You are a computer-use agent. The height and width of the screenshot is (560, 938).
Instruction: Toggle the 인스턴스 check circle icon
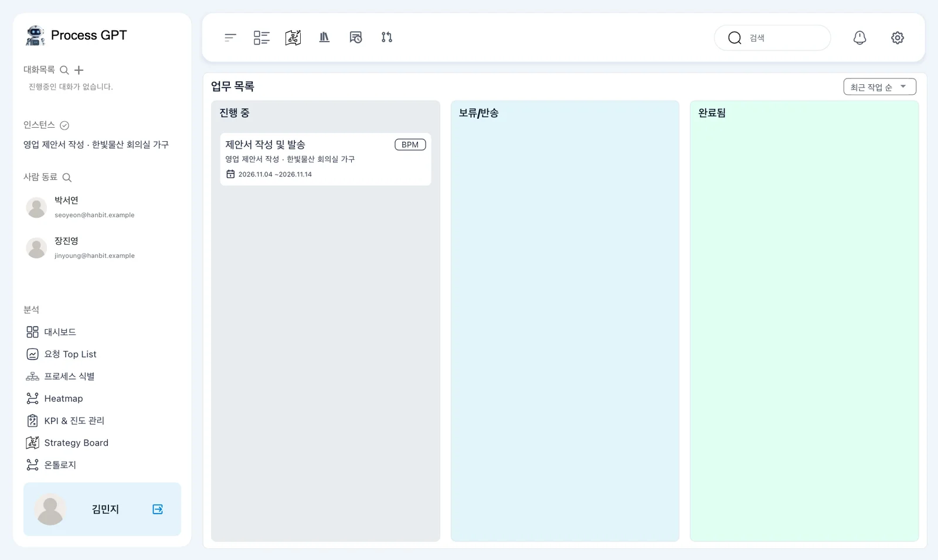pos(64,125)
